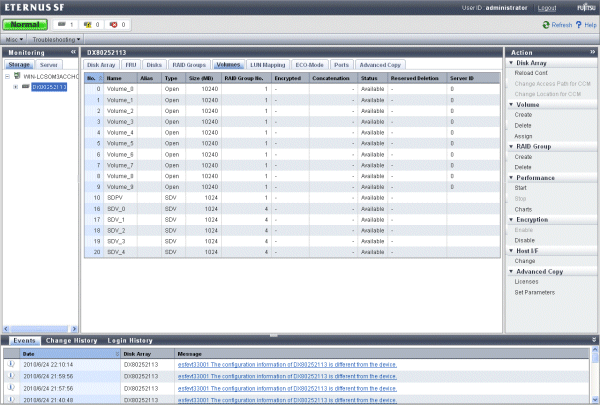Expand the DX80252113 tree node
The width and height of the screenshot is (600, 405).
tap(15, 87)
